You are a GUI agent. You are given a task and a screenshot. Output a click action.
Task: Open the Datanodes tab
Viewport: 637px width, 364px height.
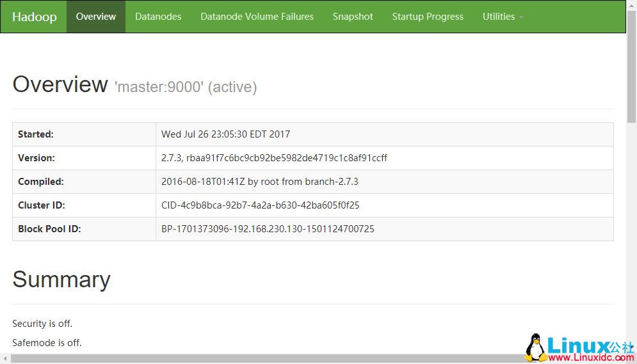pos(158,17)
